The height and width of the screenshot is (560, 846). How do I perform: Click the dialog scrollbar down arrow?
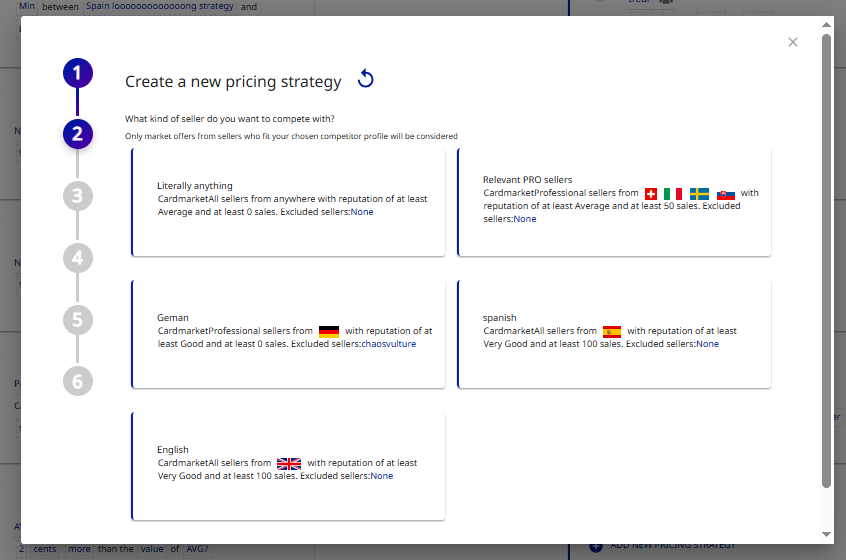click(826, 534)
